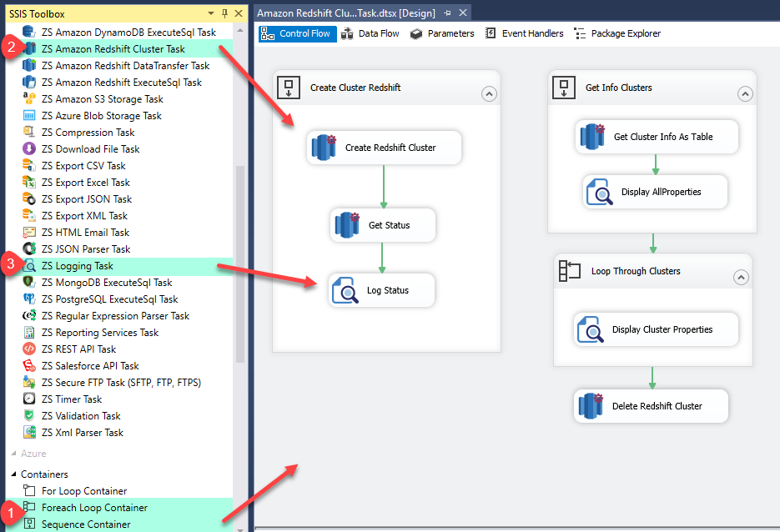The image size is (780, 532).
Task: Select the Create Cluster Redshift container title
Action: click(355, 88)
